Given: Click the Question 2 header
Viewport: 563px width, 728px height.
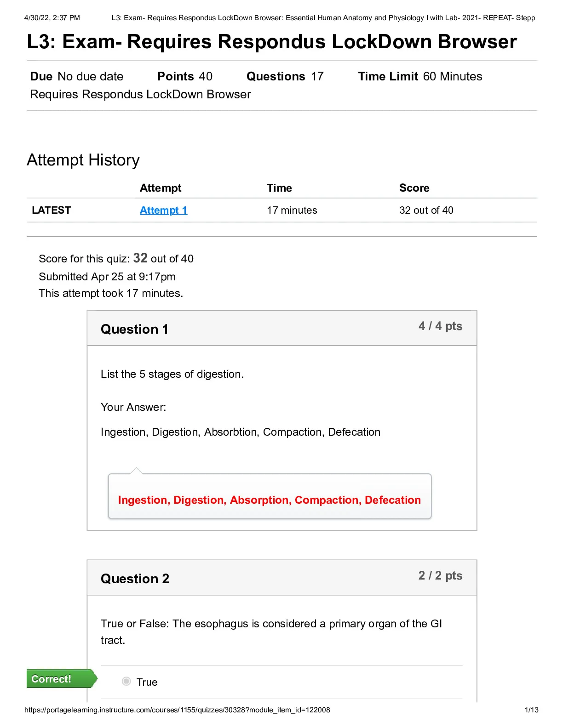Looking at the screenshot, I should 135,579.
